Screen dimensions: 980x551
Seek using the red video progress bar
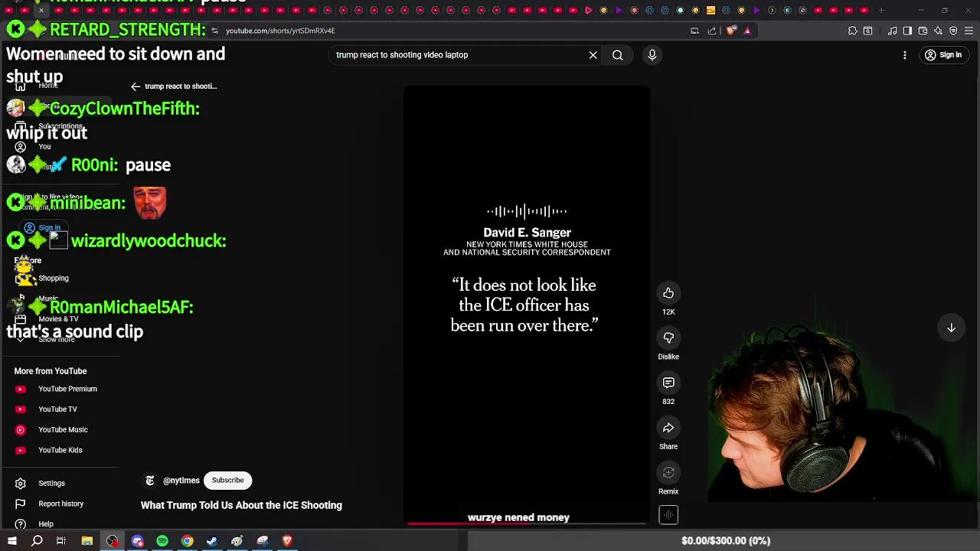(527, 523)
